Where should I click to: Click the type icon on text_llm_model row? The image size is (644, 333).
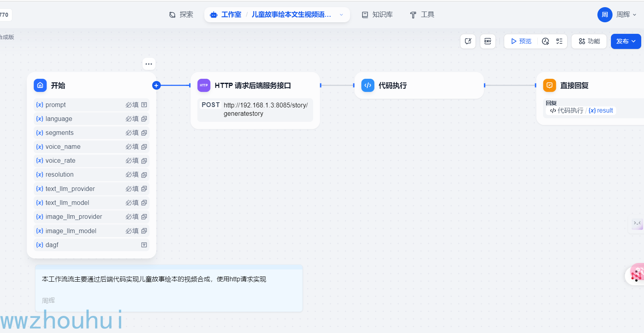(x=144, y=203)
